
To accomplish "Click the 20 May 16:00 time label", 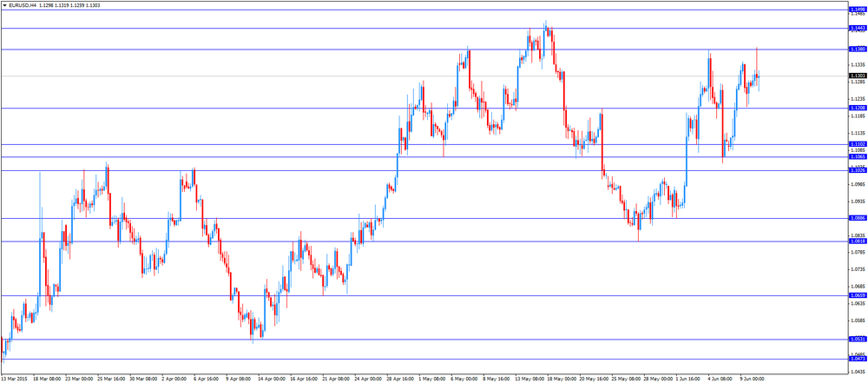I will pos(594,379).
